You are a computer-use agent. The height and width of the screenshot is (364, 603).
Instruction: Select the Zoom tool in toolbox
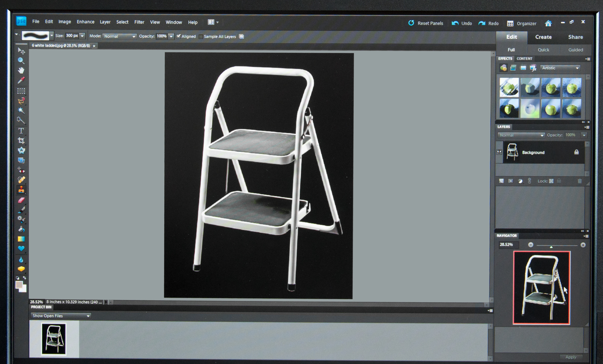pyautogui.click(x=21, y=61)
